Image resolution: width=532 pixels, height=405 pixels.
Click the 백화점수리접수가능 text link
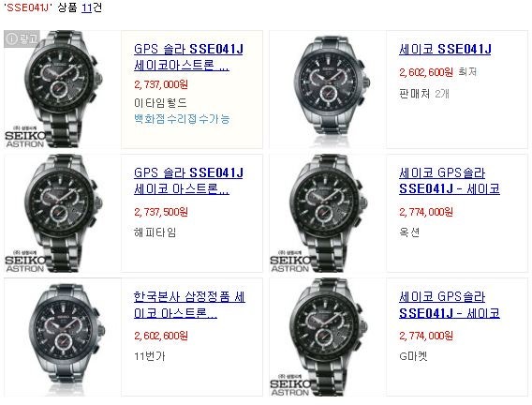(x=182, y=119)
